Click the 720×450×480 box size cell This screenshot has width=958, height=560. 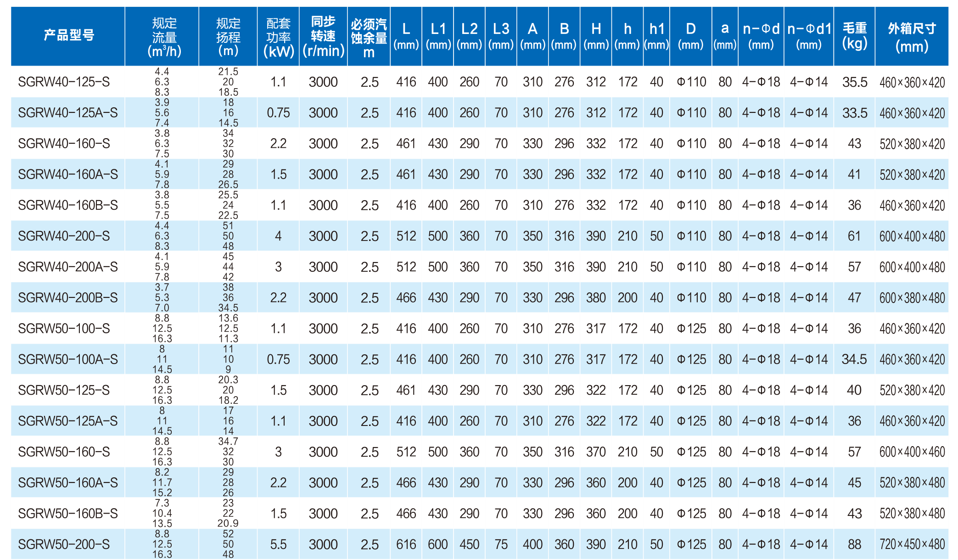[x=912, y=544]
